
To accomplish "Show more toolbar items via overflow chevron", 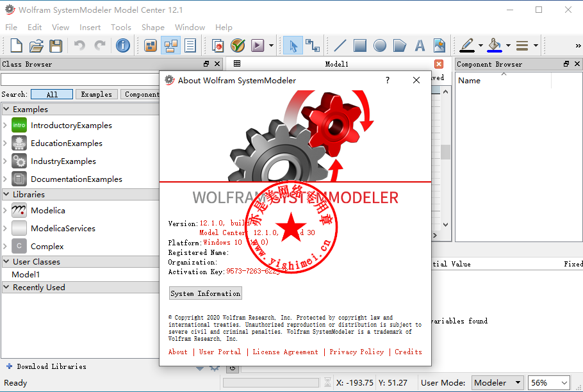I will coord(578,45).
